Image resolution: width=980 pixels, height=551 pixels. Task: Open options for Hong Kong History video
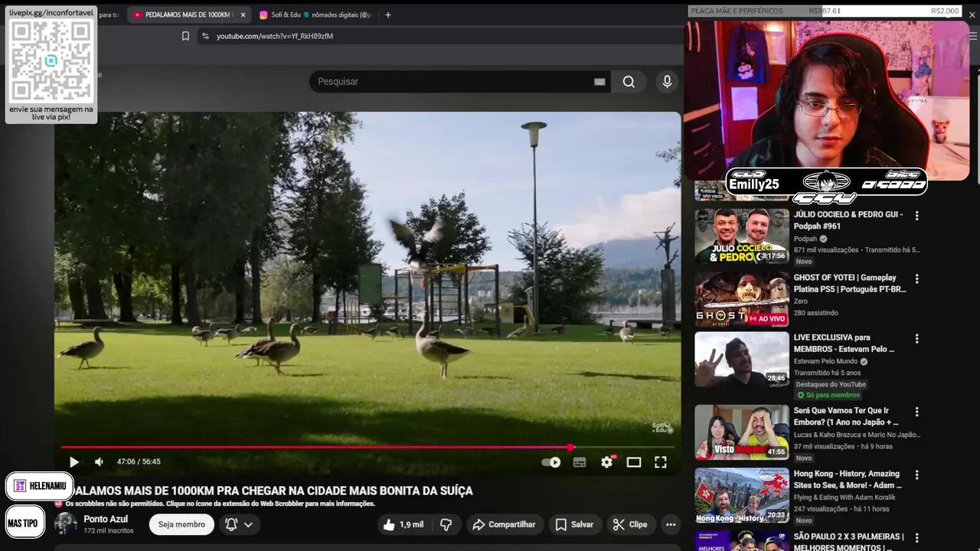[916, 474]
